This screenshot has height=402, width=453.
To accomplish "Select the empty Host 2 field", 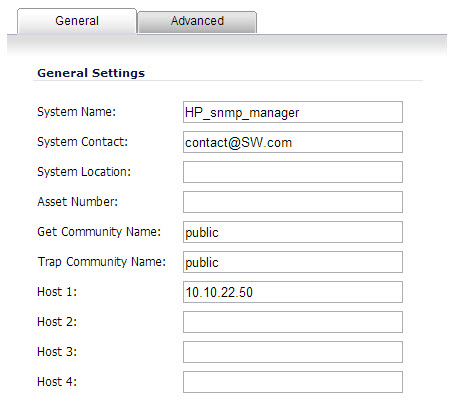I will point(293,322).
